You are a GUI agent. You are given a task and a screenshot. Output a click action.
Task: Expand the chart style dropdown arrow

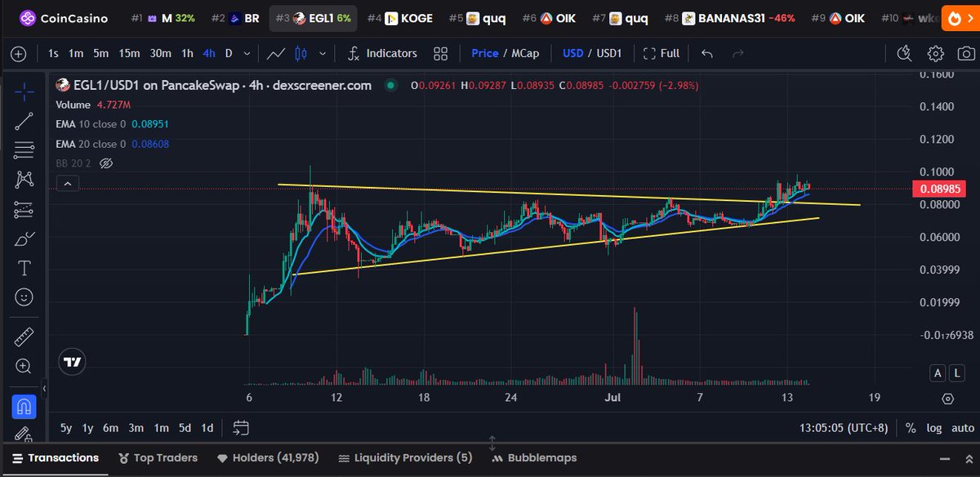click(x=323, y=54)
